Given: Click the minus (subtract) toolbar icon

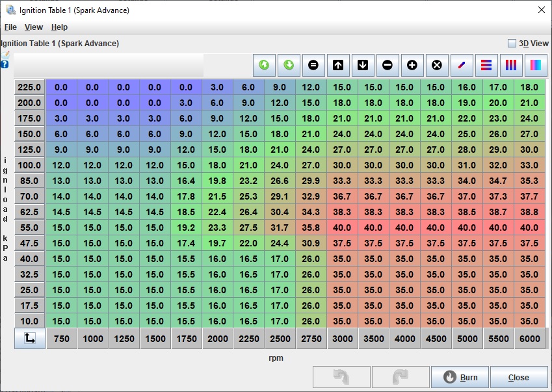Looking at the screenshot, I should click(x=388, y=65).
